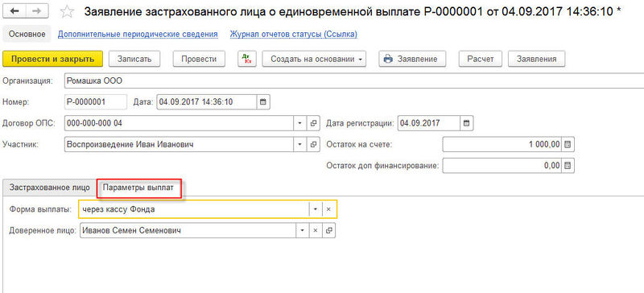Viewport: 644px width, 293px height.
Task: Click Остаток доп финансирование field
Action: coord(502,166)
